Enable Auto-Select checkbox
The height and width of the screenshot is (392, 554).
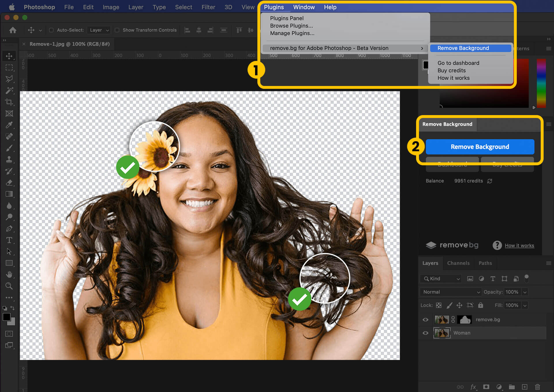[x=51, y=30]
